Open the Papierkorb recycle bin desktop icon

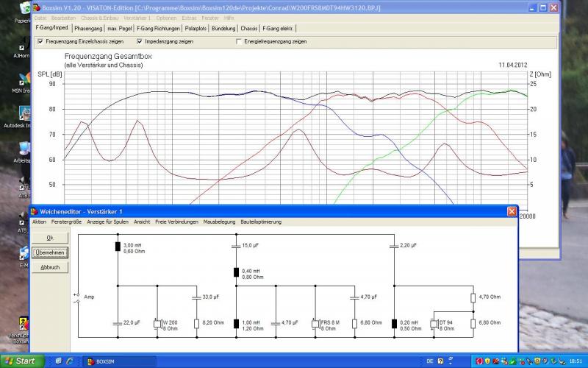[21, 10]
